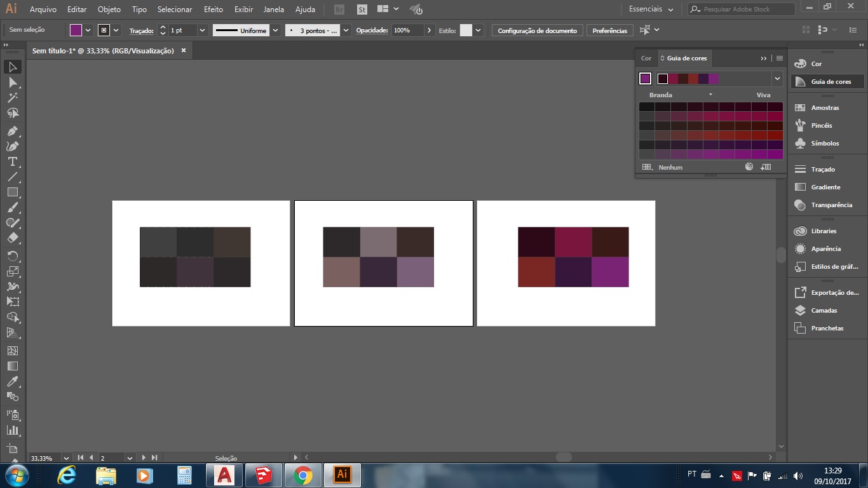The width and height of the screenshot is (868, 488).
Task: Click the Pesquisar Adobe Stock search field
Action: point(742,10)
